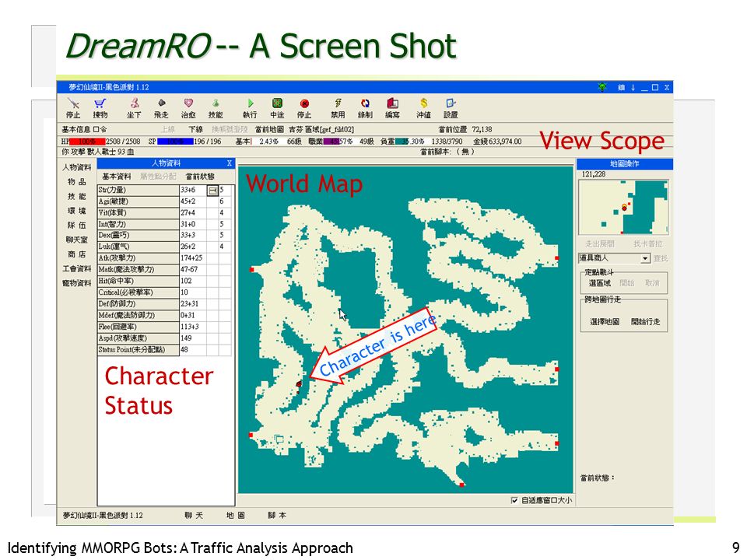Open the 腳本 bottom tab

coord(277,516)
